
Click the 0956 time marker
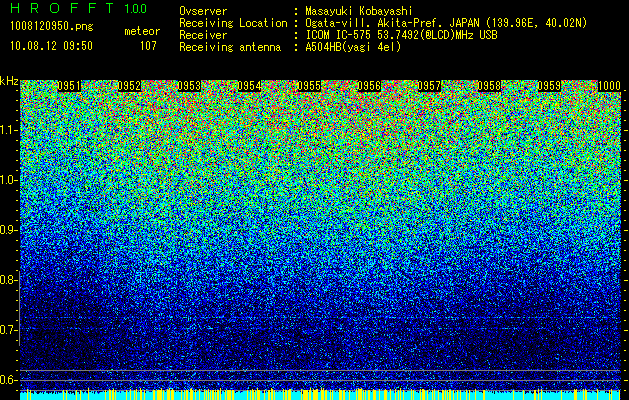[369, 86]
